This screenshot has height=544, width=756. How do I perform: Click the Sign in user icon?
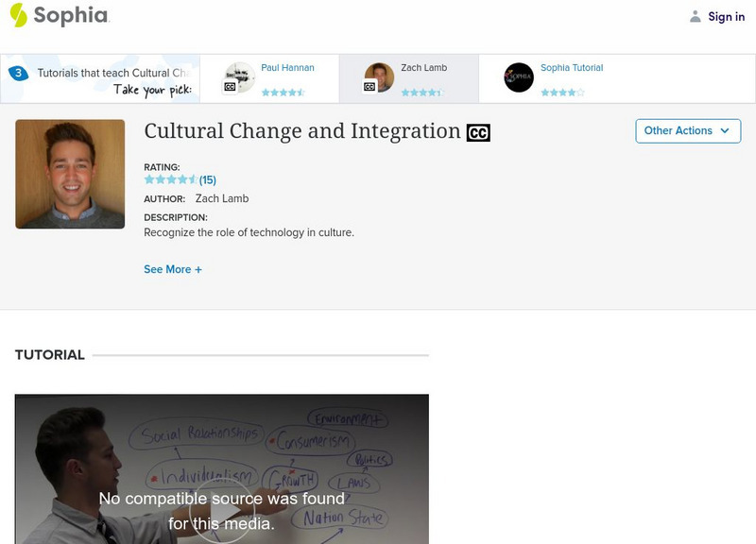[x=696, y=17]
